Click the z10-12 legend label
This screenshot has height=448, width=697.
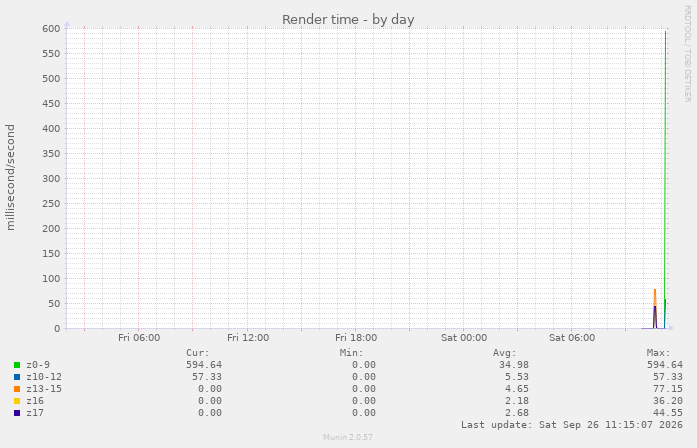(x=44, y=377)
